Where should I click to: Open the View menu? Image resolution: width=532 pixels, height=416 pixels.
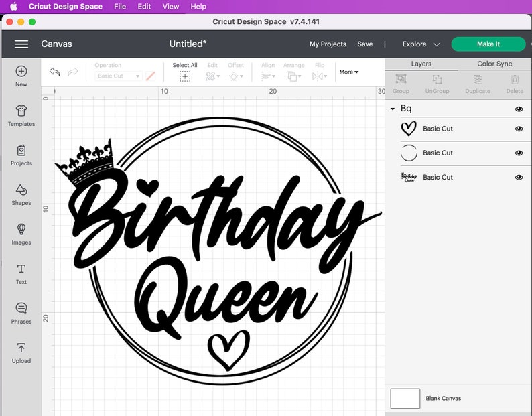171,7
